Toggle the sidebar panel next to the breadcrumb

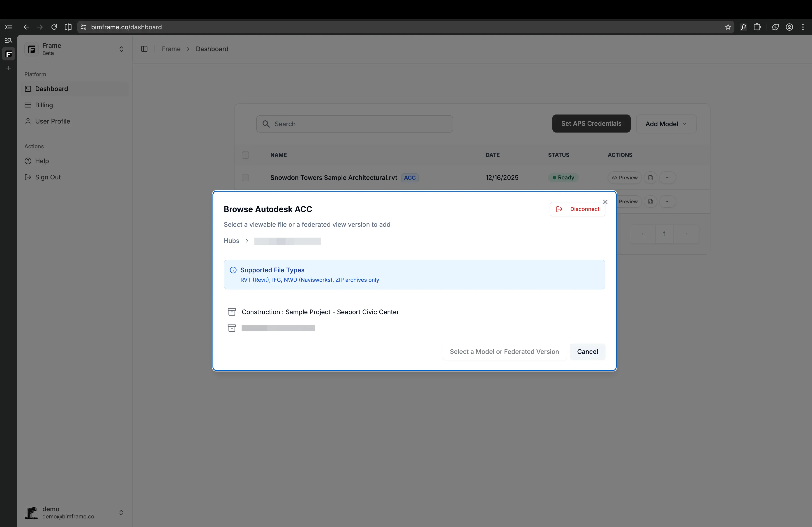pos(144,49)
